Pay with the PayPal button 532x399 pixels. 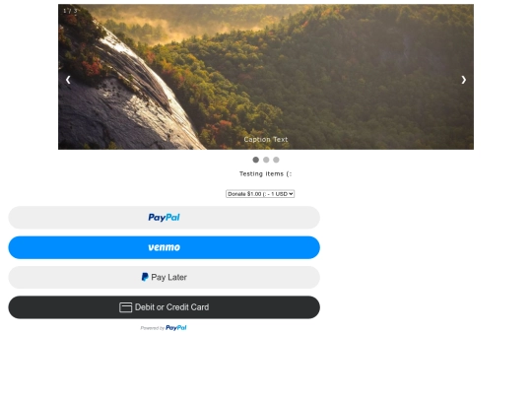pos(164,218)
